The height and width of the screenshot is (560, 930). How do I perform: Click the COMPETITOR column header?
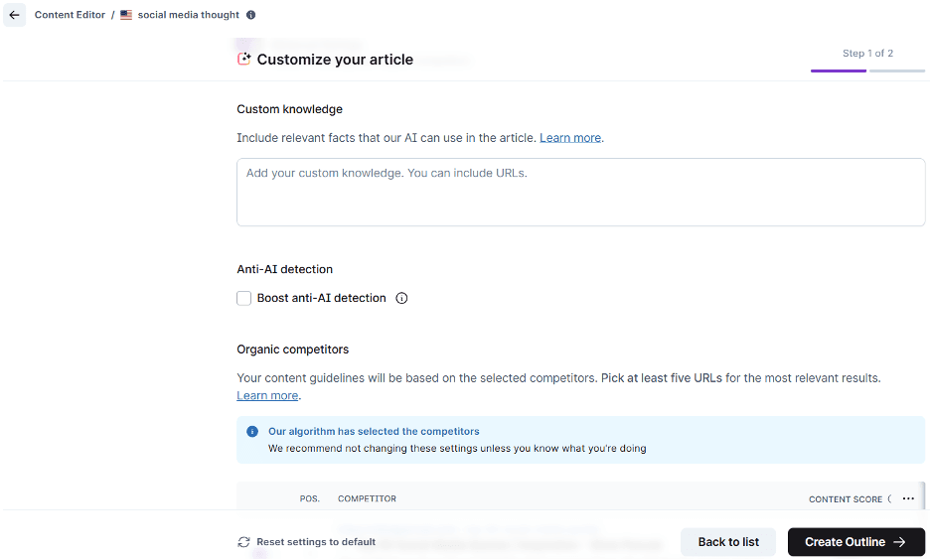tap(368, 499)
